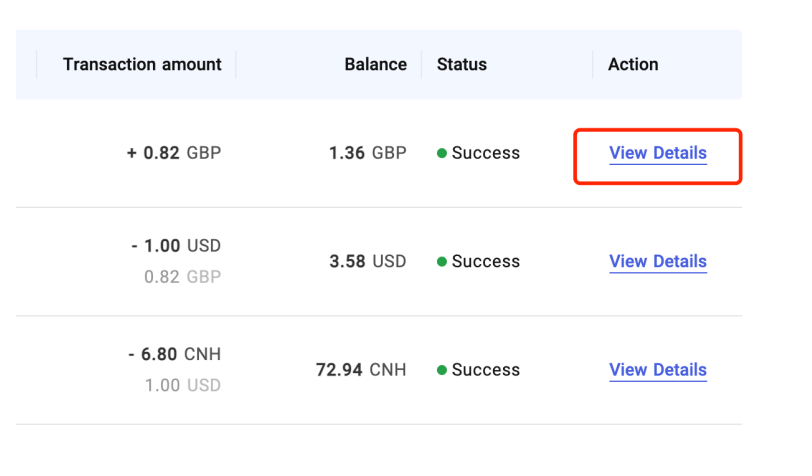This screenshot has width=812, height=476.
Task: Click the green status dot in the 1.36 GBP row
Action: (x=441, y=154)
